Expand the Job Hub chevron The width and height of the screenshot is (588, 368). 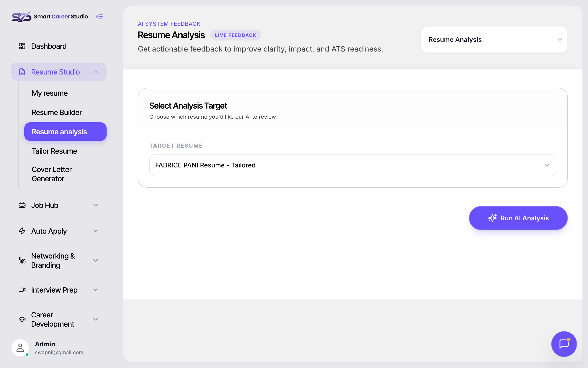96,205
